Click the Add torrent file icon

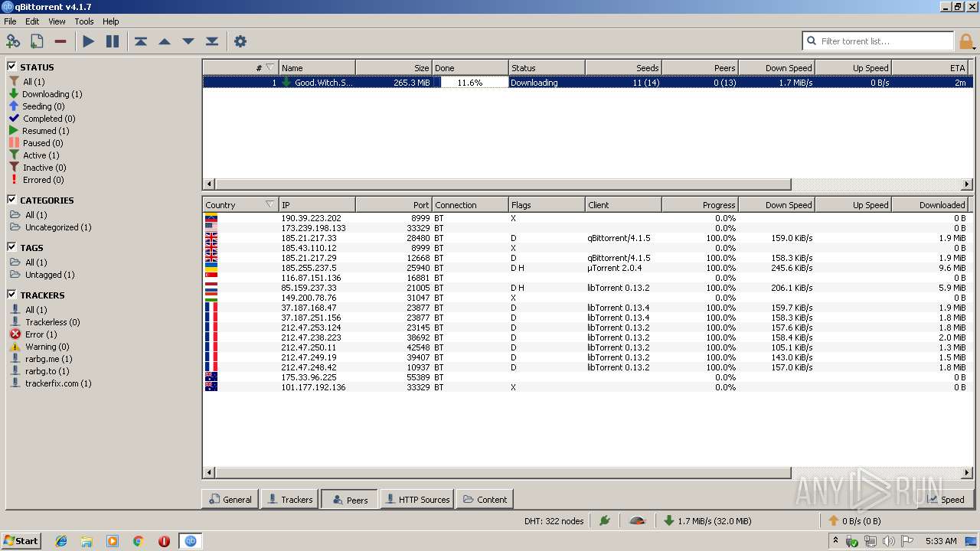tap(36, 41)
